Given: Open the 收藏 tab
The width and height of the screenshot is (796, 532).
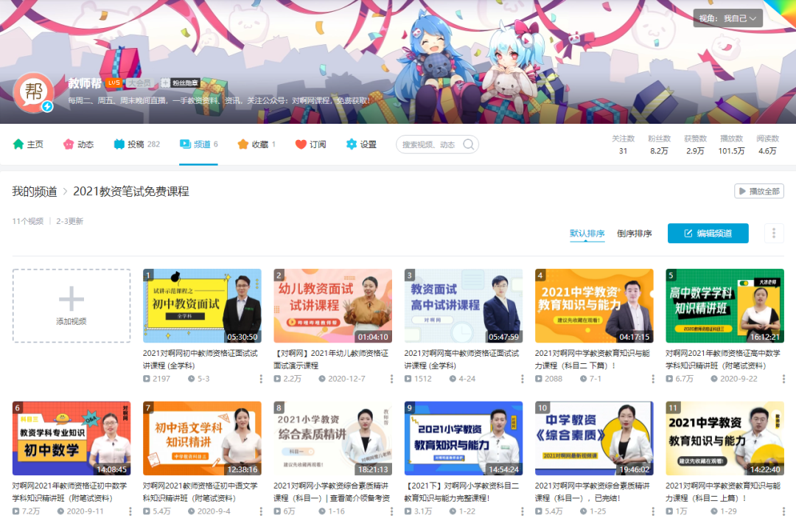Looking at the screenshot, I should click(256, 144).
